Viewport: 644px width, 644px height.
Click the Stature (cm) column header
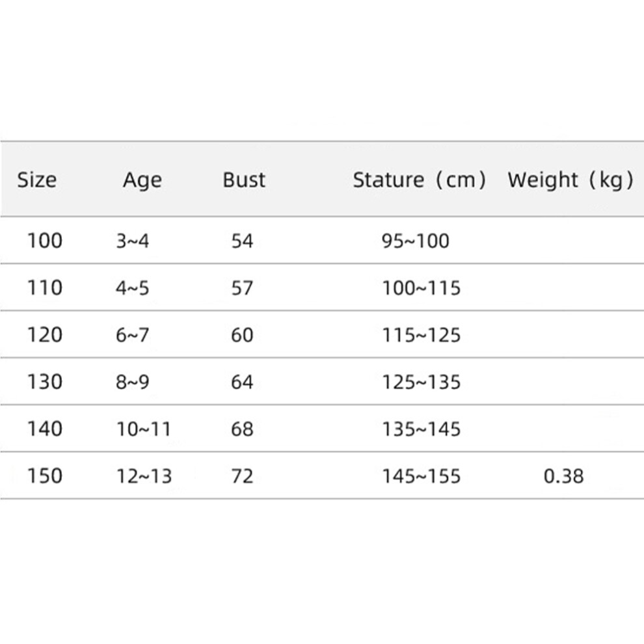point(420,180)
